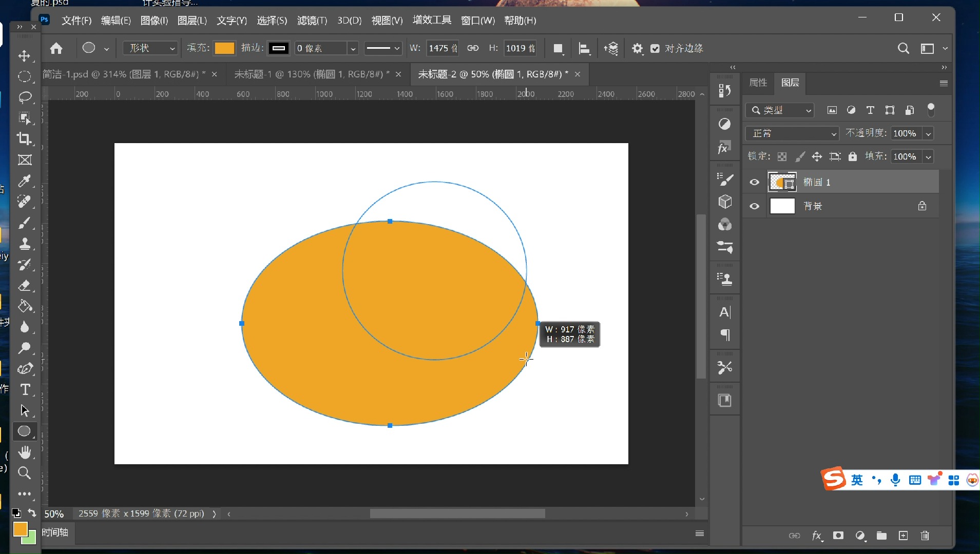
Task: Open the 滤镜(T) menu
Action: tap(312, 21)
